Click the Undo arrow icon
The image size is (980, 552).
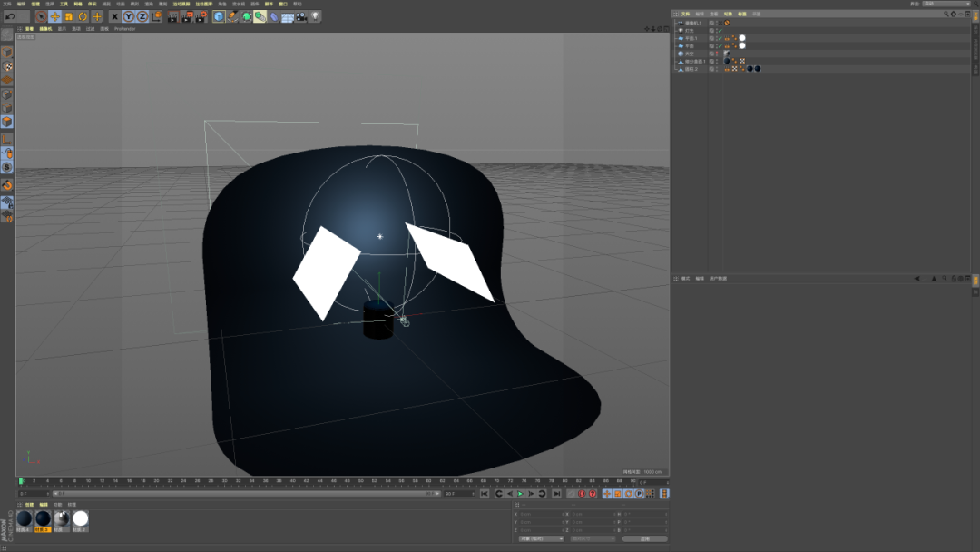(x=10, y=17)
